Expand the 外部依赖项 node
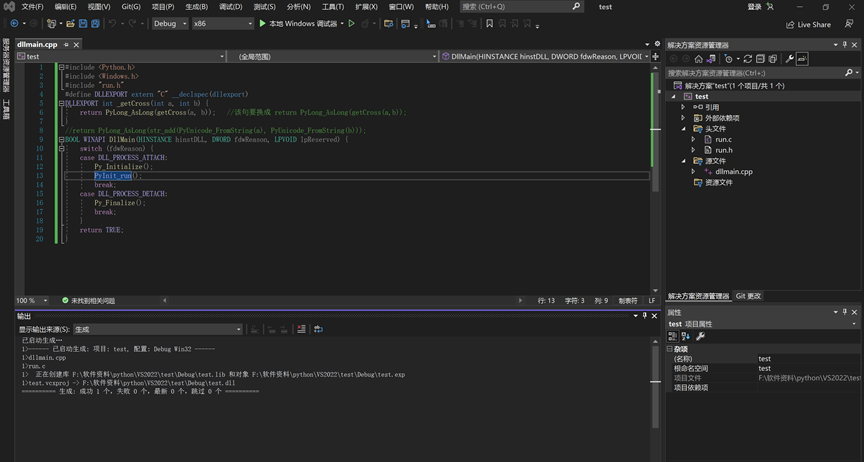This screenshot has height=462, width=864. coord(683,118)
